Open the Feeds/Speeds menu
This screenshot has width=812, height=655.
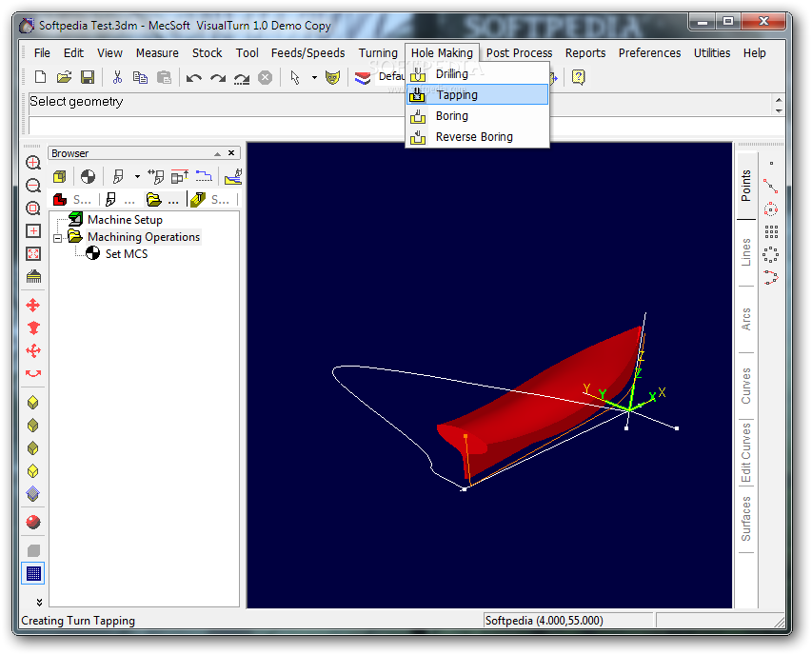pos(307,52)
